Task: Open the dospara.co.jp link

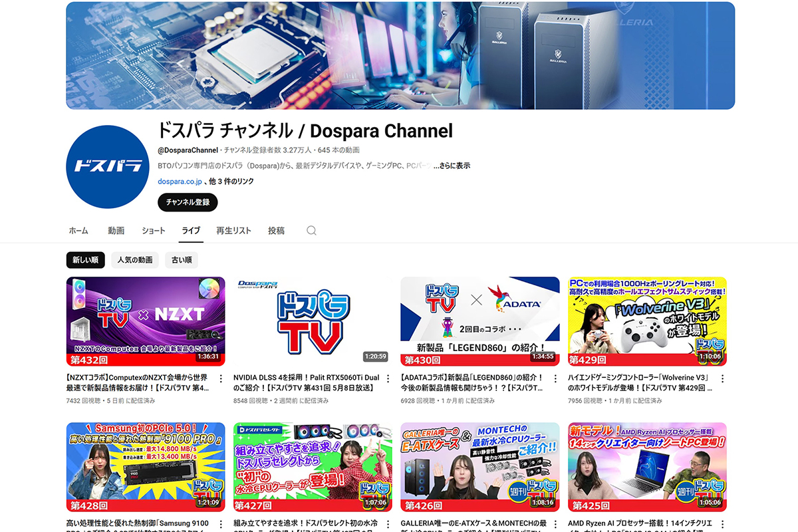Action: [x=179, y=182]
